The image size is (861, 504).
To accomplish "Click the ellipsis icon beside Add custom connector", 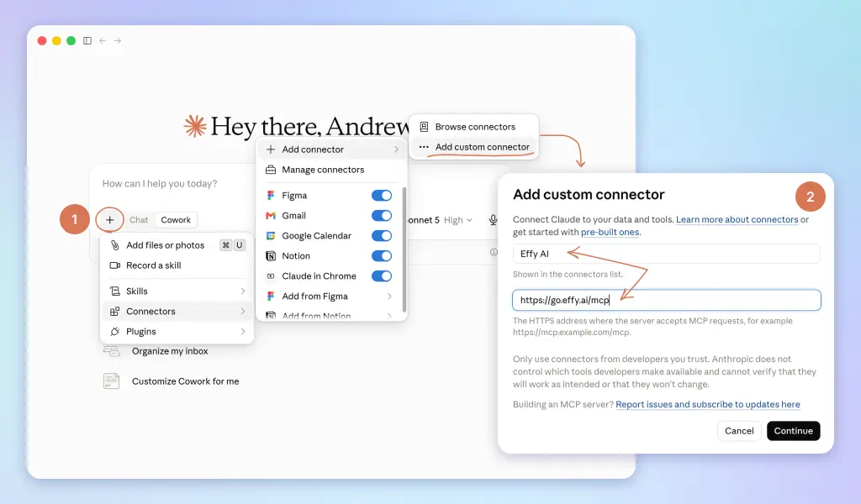I will point(424,147).
